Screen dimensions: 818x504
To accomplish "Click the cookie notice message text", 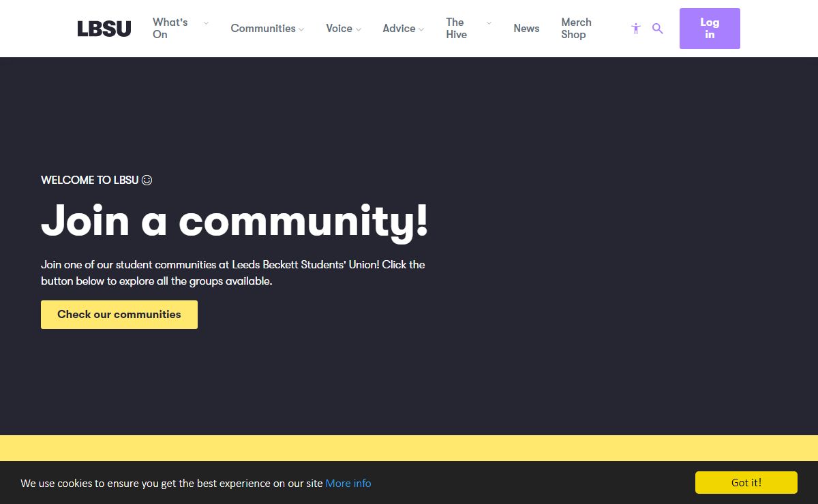I will click(x=172, y=484).
